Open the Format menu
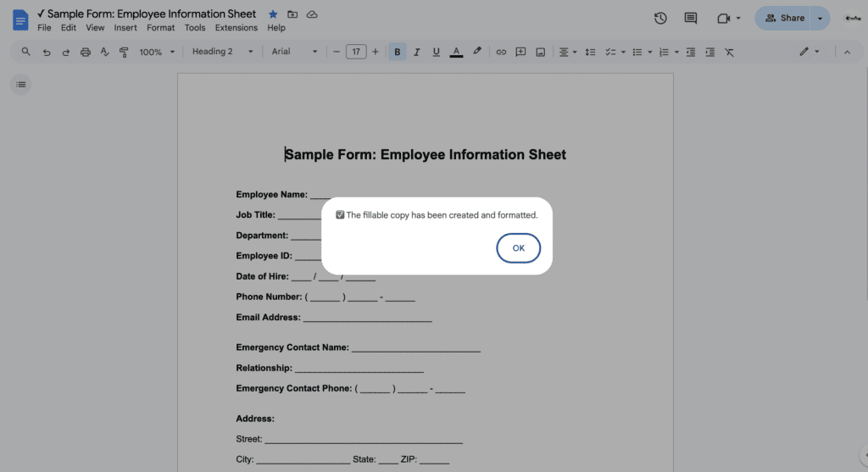The image size is (868, 472). [x=160, y=28]
